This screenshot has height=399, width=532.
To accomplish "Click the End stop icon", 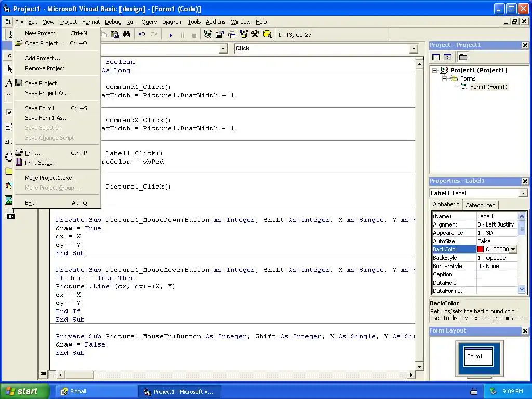I will 194,35.
